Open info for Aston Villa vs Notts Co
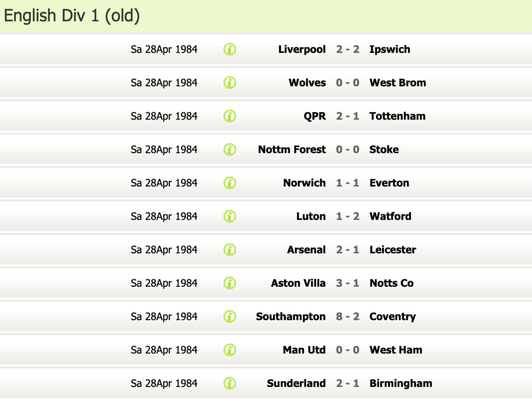 tap(229, 283)
